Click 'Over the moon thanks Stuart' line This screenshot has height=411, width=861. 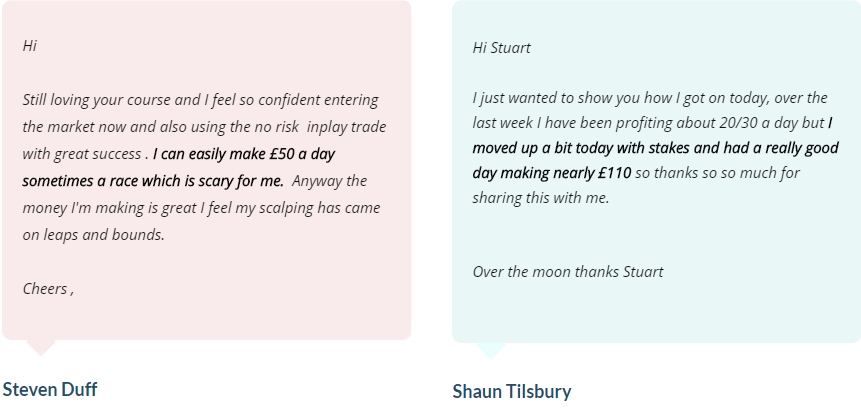pos(568,272)
